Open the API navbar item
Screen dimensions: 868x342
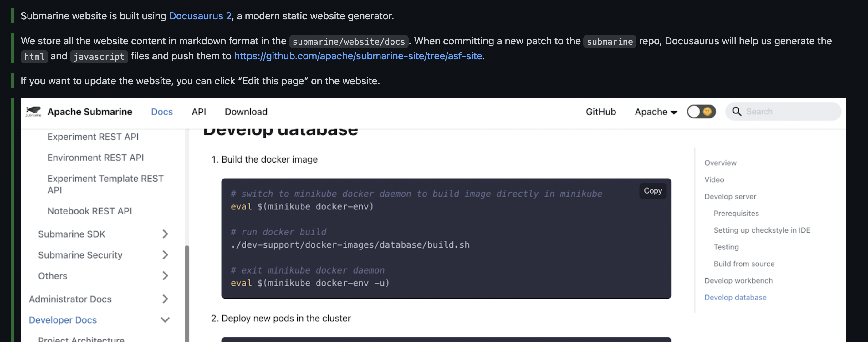point(198,112)
